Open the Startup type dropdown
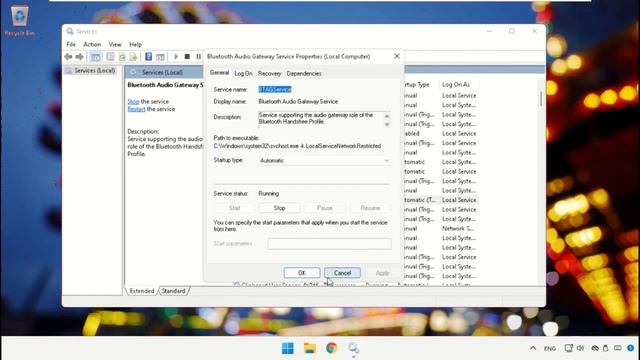640x360 pixels. [x=324, y=160]
